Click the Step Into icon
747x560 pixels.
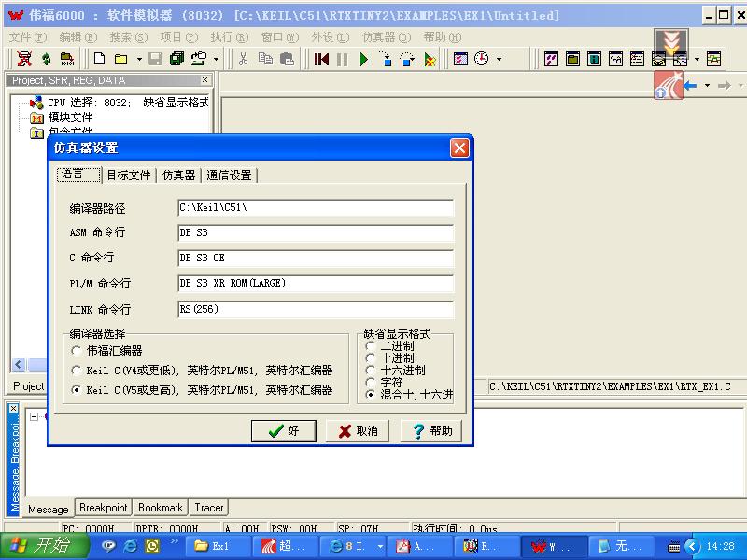[x=387, y=59]
